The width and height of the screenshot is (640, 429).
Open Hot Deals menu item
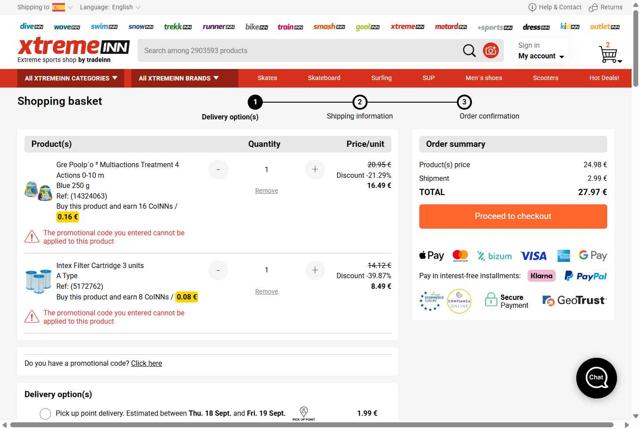point(604,78)
